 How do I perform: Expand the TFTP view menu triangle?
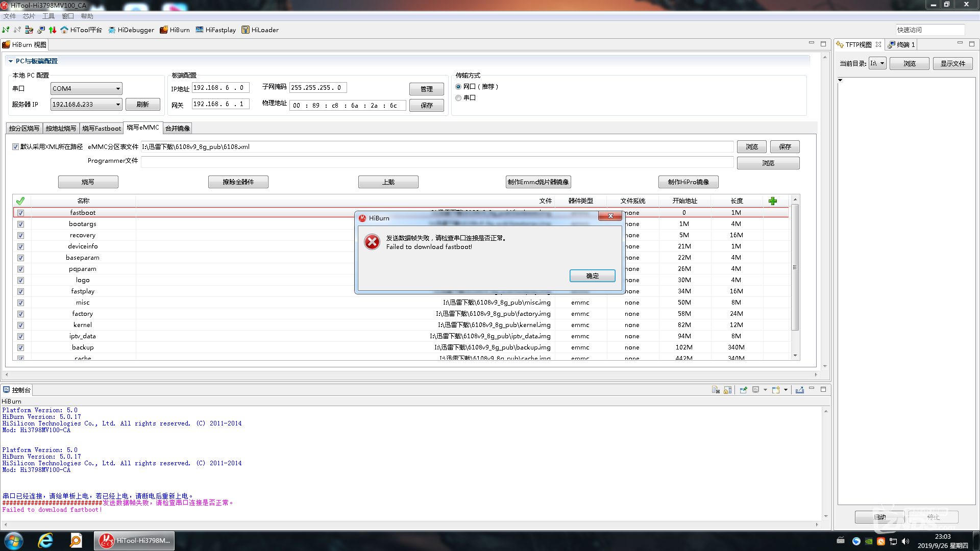(840, 80)
